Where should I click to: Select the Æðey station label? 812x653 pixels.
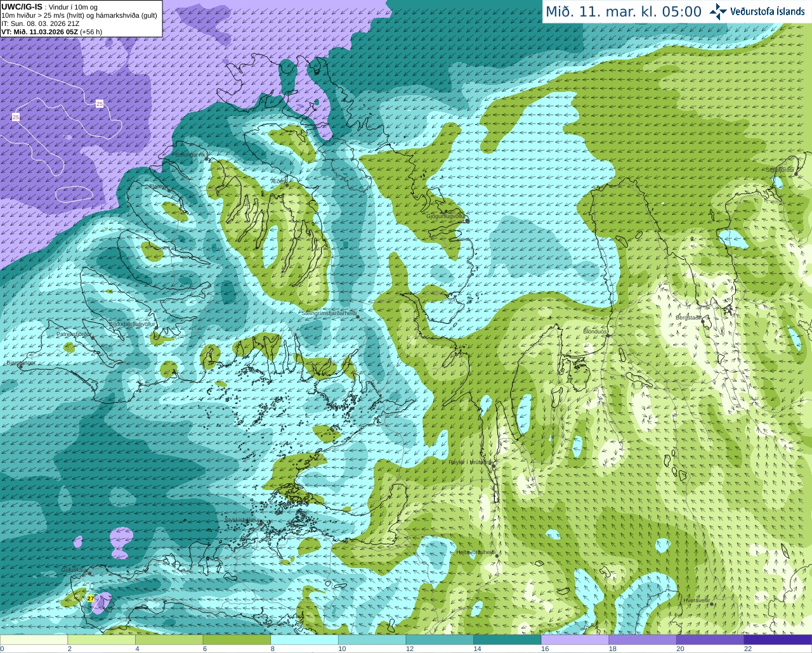278,181
